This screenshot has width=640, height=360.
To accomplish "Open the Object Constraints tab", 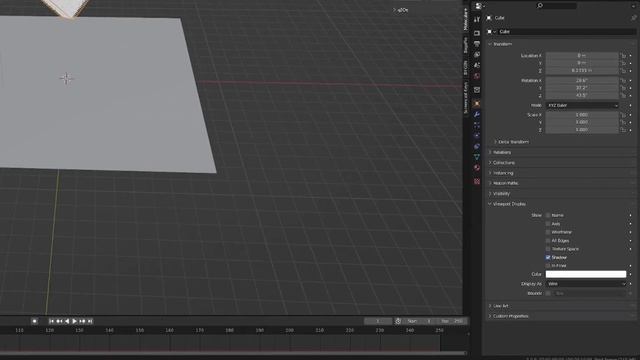I will click(x=477, y=146).
